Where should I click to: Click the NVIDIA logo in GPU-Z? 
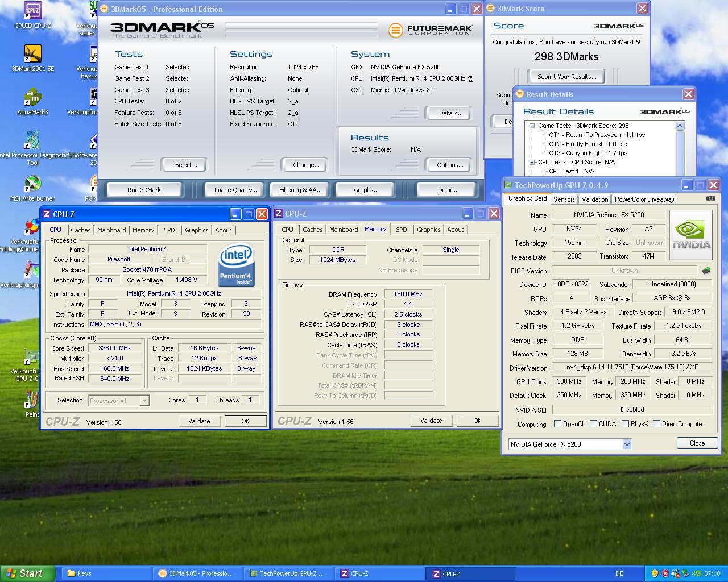pyautogui.click(x=691, y=235)
